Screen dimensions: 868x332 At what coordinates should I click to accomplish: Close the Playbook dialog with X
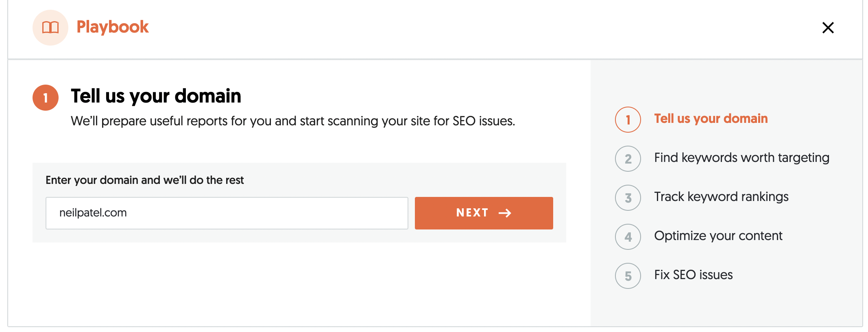[828, 28]
